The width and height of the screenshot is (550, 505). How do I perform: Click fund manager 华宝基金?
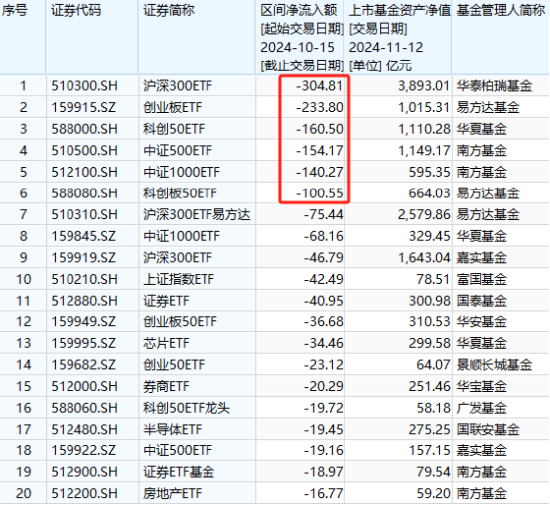(482, 386)
